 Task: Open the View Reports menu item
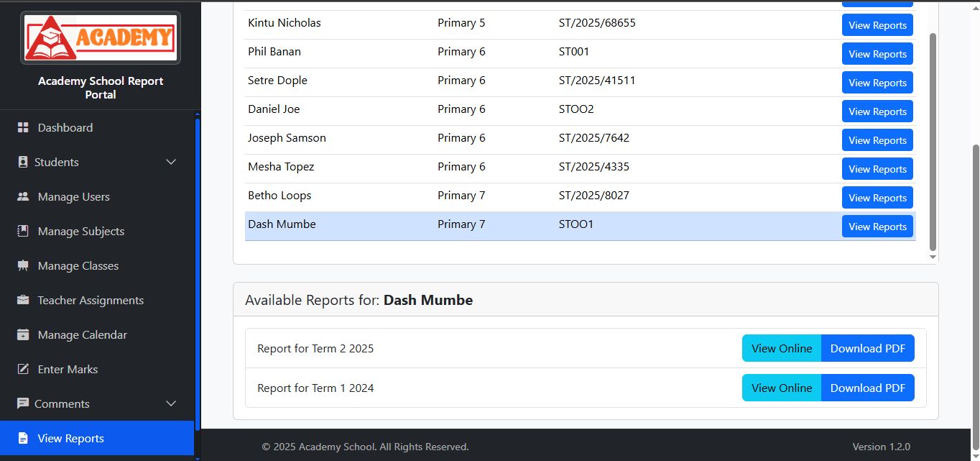click(x=70, y=438)
